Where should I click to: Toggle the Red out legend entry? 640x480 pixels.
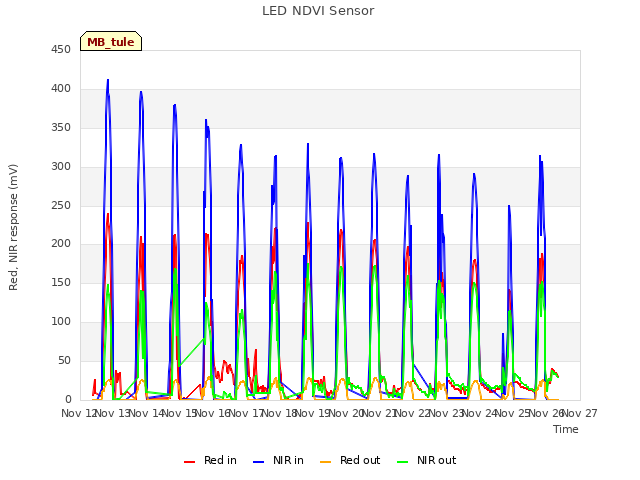pyautogui.click(x=350, y=461)
